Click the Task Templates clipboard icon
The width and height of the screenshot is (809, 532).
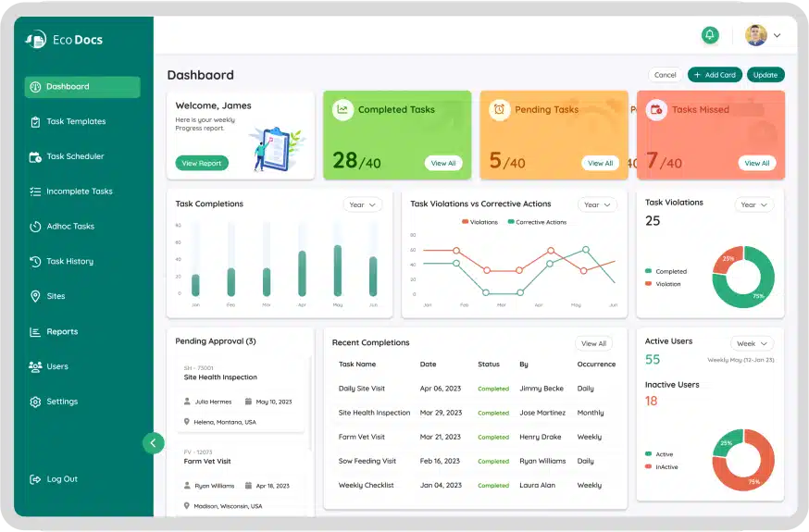pyautogui.click(x=35, y=122)
